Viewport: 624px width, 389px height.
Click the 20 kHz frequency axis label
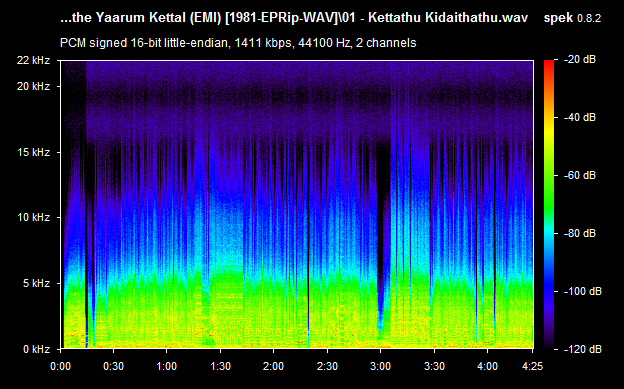[x=33, y=86]
